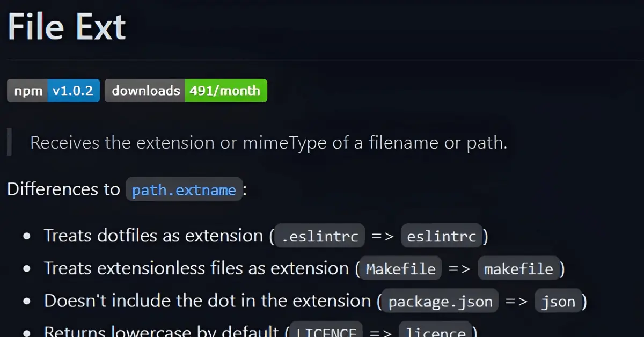Image resolution: width=644 pixels, height=337 pixels.
Task: Click the capitalized Makefile code snippet
Action: 400,269
